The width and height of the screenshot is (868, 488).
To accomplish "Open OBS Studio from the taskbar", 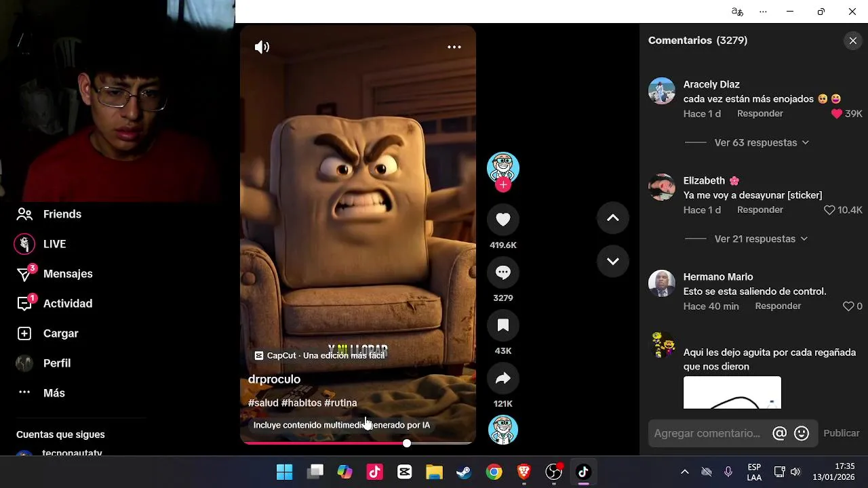I will [554, 472].
